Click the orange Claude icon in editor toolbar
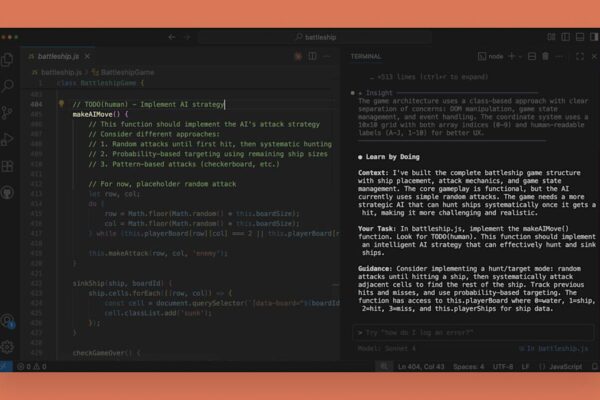This screenshot has width=600, height=400. pyautogui.click(x=298, y=57)
